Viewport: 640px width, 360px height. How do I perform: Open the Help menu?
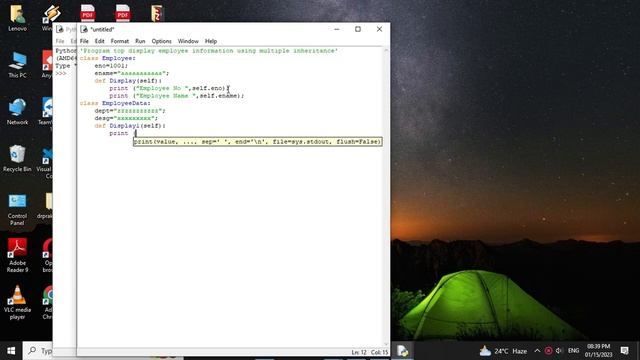211,41
